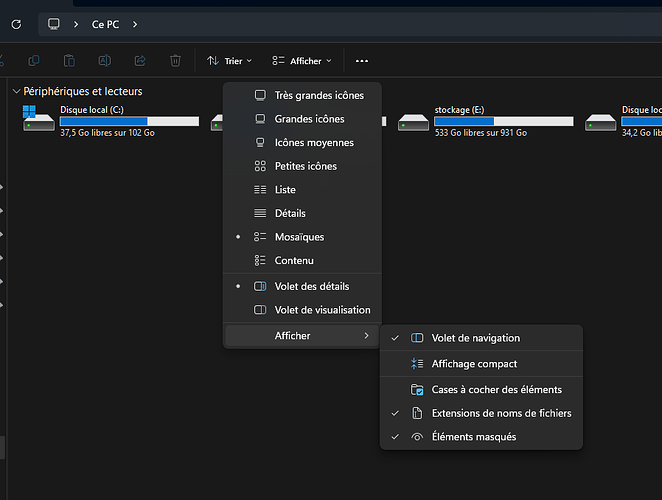Select Mosaïques layout option

299,237
